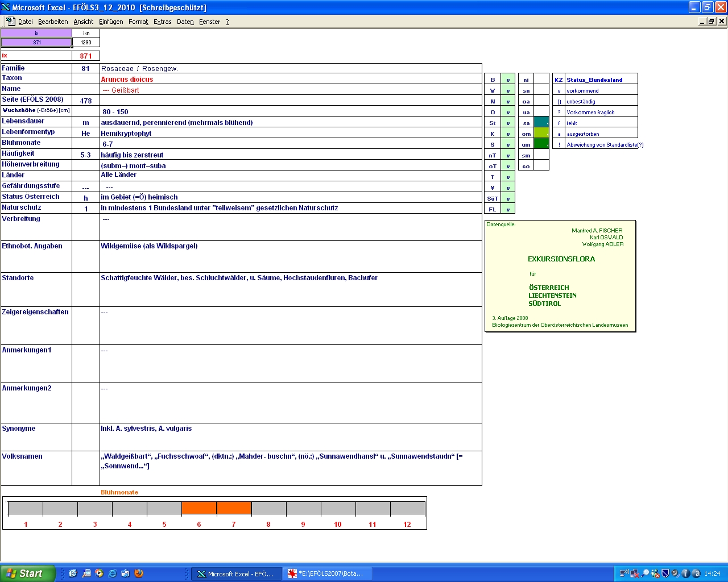The width and height of the screenshot is (728, 582).
Task: Click the magnifying glass tray icon
Action: pos(645,573)
